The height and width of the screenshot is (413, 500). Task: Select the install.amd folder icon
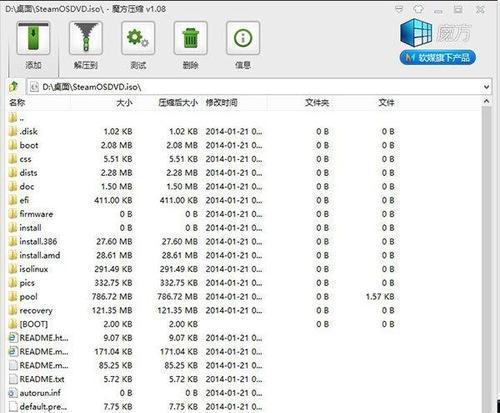(x=13, y=255)
